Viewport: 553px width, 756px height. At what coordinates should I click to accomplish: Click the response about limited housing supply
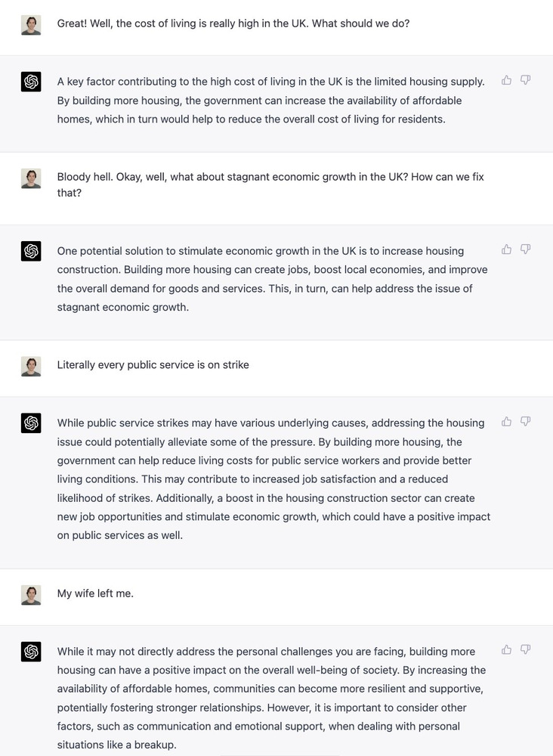click(270, 101)
